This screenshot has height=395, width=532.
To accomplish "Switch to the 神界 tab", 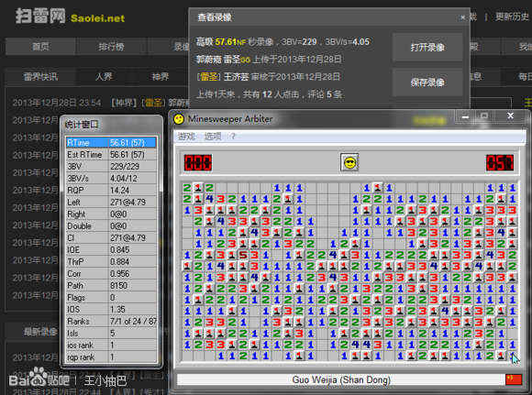I will (x=161, y=77).
